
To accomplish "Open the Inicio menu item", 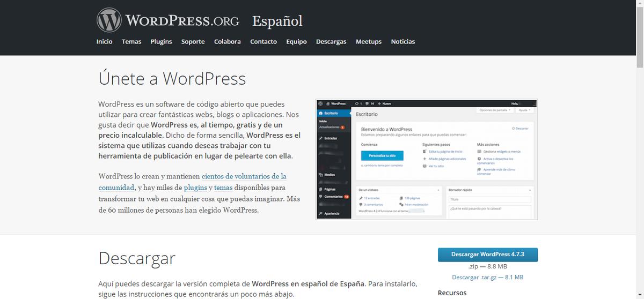I will 104,42.
